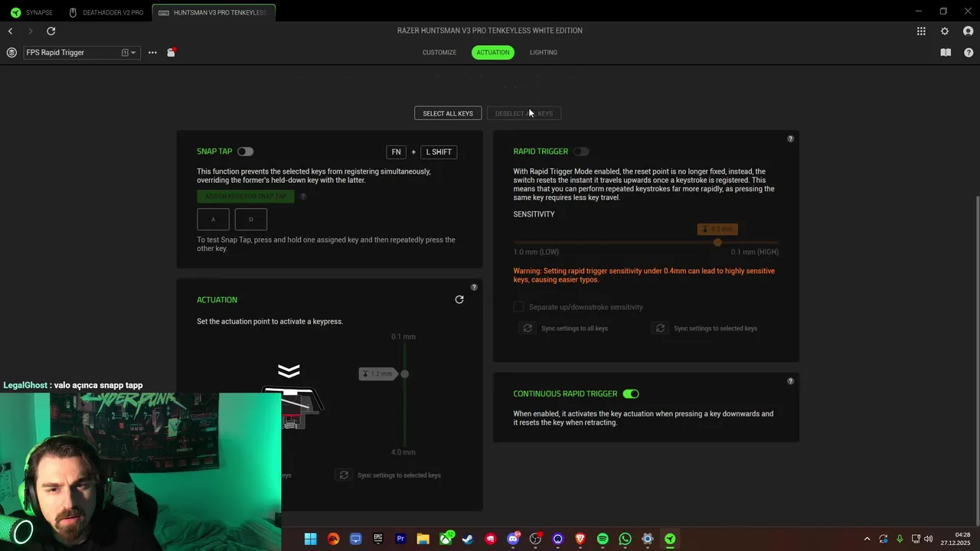
Task: Show hidden system tray icons
Action: [x=867, y=539]
